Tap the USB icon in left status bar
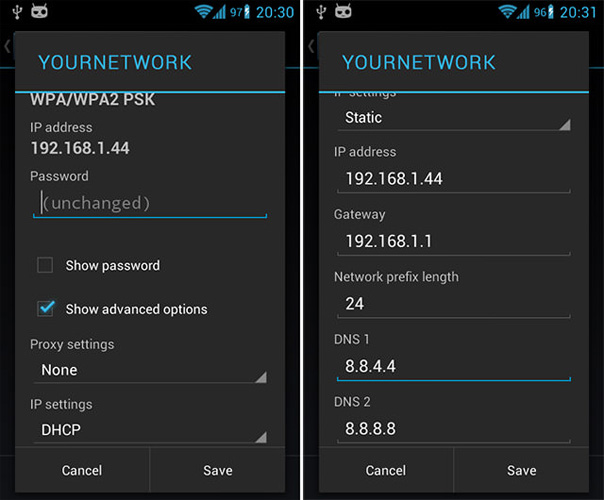604x500 pixels. click(x=17, y=12)
